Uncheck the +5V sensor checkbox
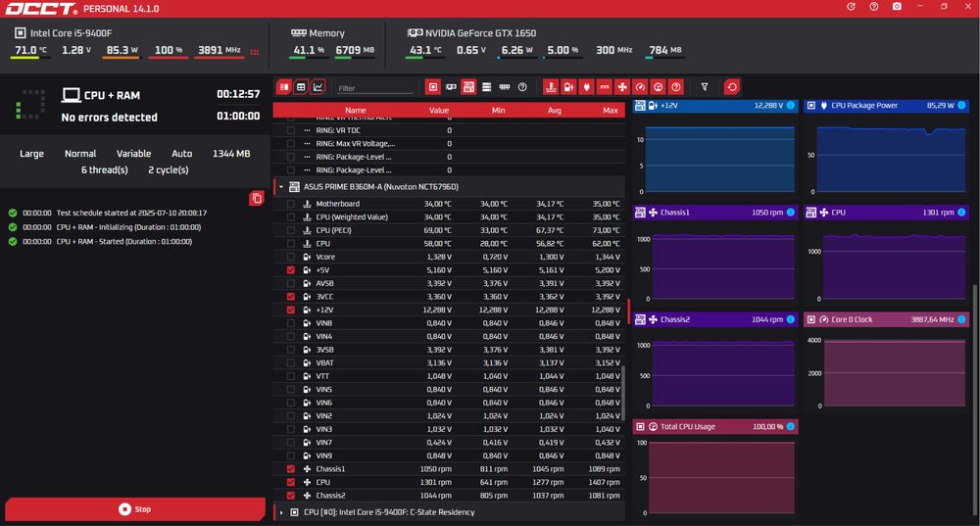 [291, 270]
